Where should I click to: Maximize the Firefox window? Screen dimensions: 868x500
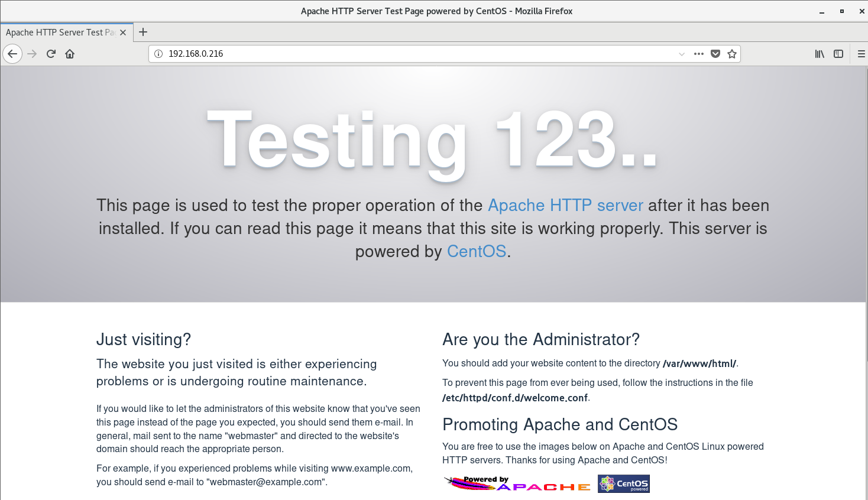(842, 11)
